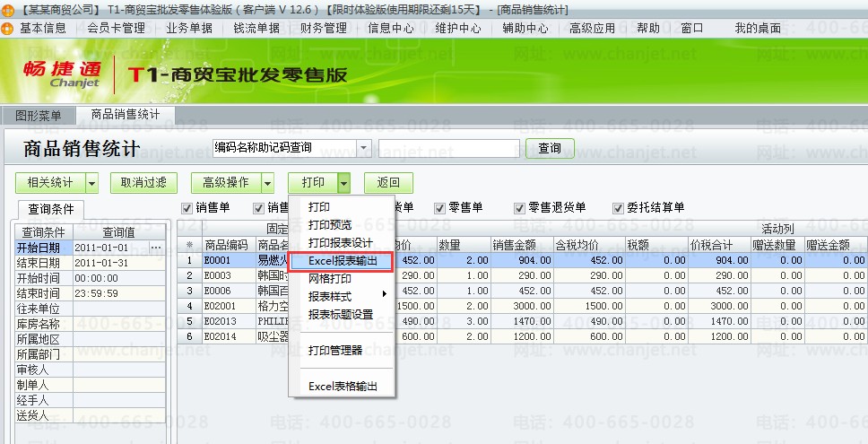
Task: Click the empty 往来单位 value cell
Action: [119, 309]
